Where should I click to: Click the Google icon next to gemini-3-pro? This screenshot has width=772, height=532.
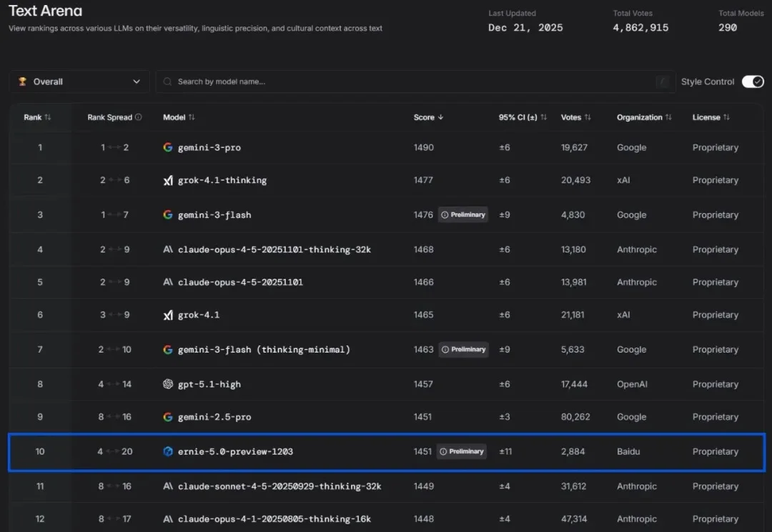coord(169,147)
